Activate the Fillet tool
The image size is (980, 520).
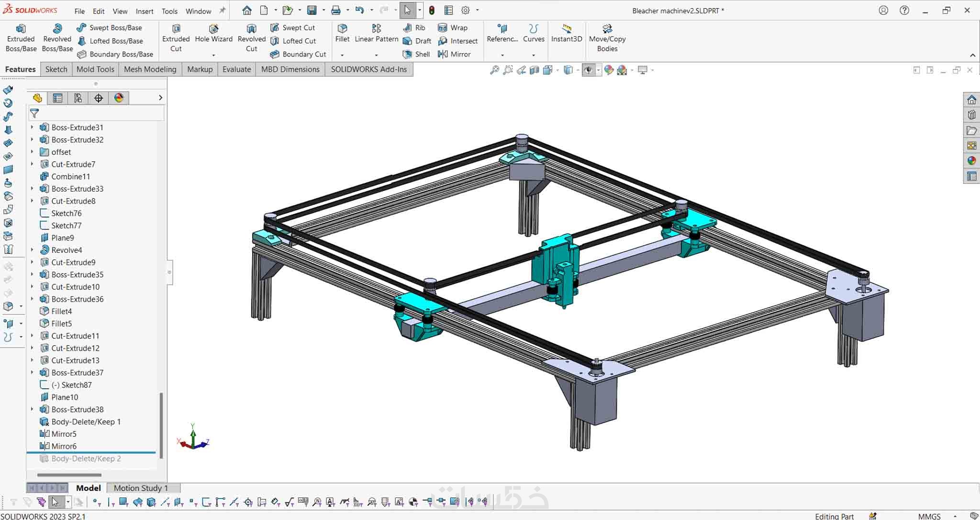coord(342,29)
